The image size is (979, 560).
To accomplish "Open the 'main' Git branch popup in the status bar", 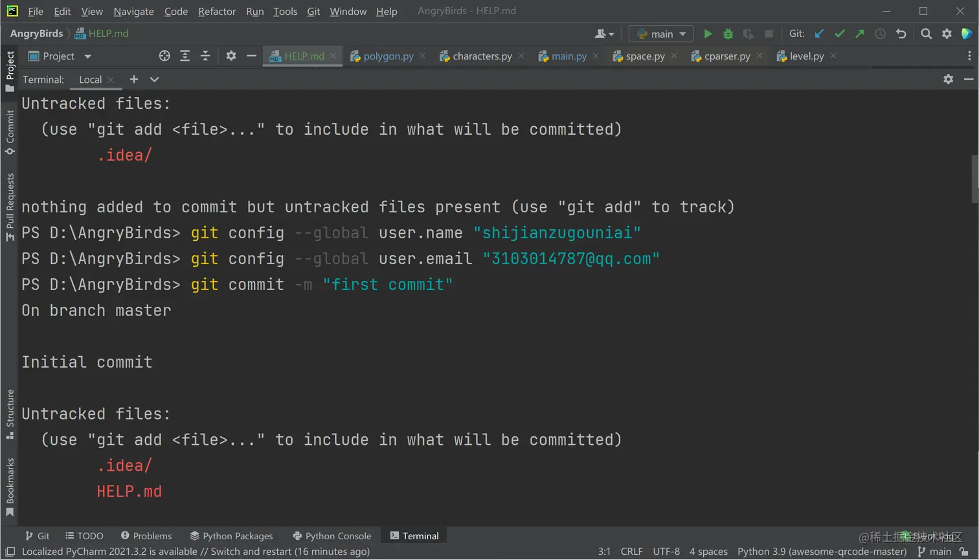I will [935, 552].
